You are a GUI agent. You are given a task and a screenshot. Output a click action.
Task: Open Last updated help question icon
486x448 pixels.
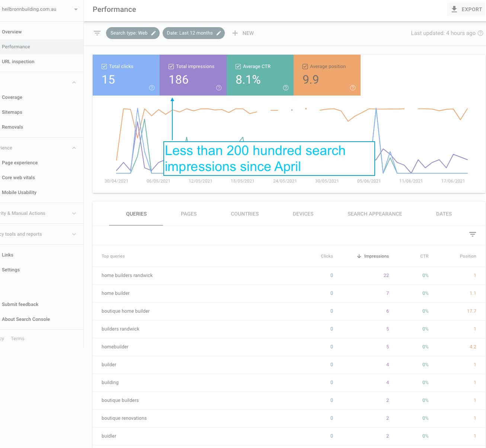coord(480,33)
